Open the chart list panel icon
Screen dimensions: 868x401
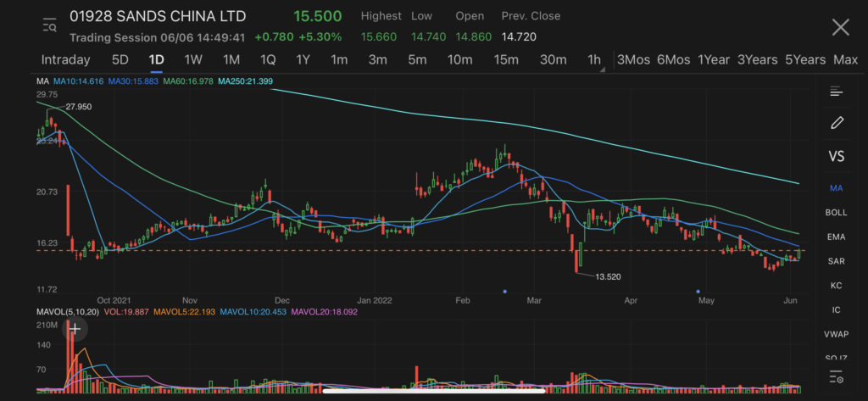pos(836,92)
